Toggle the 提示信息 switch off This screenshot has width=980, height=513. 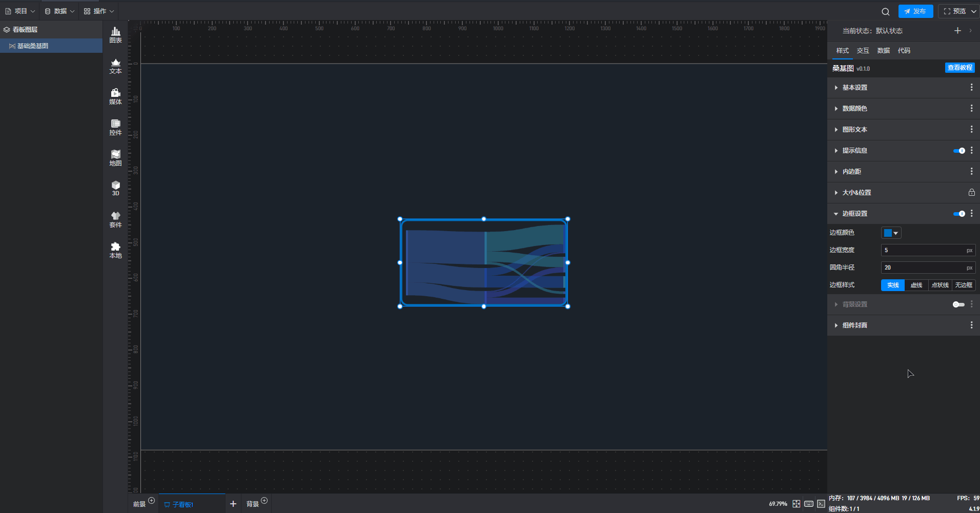point(958,151)
